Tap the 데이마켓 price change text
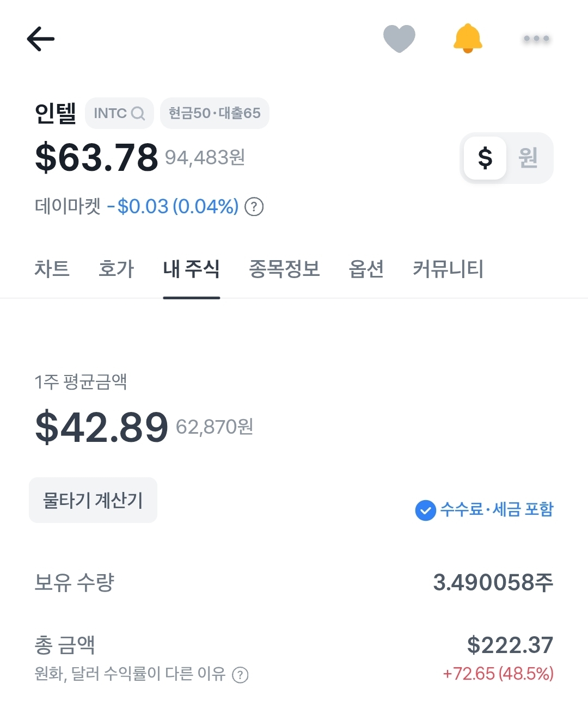 173,207
